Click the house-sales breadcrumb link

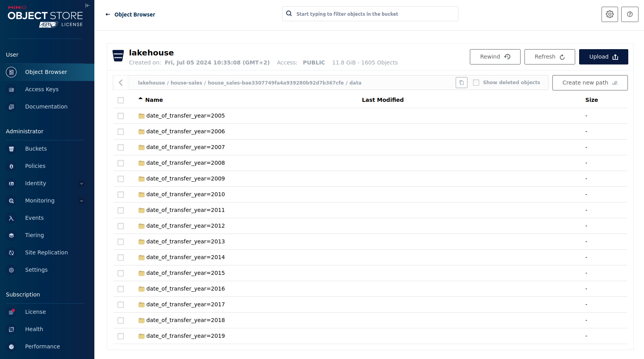(x=186, y=83)
